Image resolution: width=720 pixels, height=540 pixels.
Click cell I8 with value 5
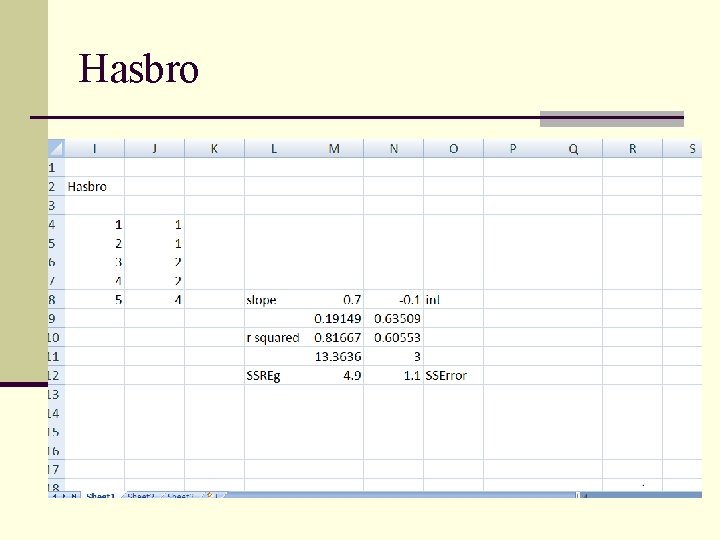[x=95, y=299]
